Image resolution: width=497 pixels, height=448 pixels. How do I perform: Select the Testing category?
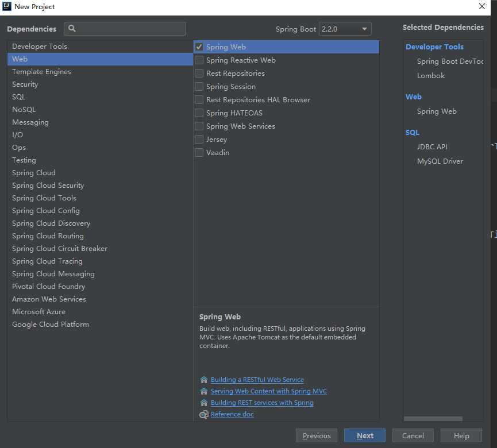pos(100,160)
